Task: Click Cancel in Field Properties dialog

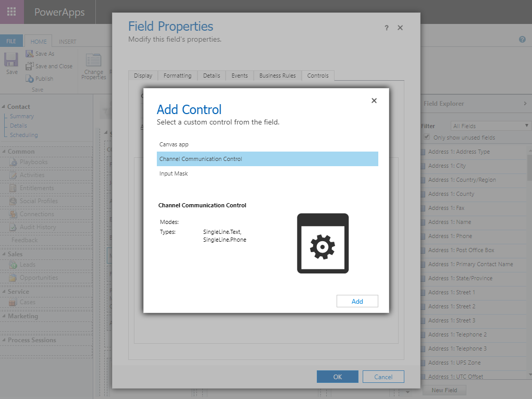Action: click(383, 377)
